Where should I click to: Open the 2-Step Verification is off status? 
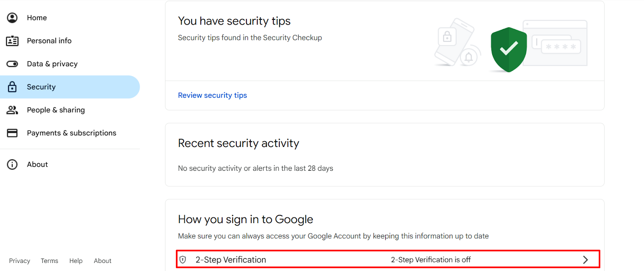click(431, 260)
